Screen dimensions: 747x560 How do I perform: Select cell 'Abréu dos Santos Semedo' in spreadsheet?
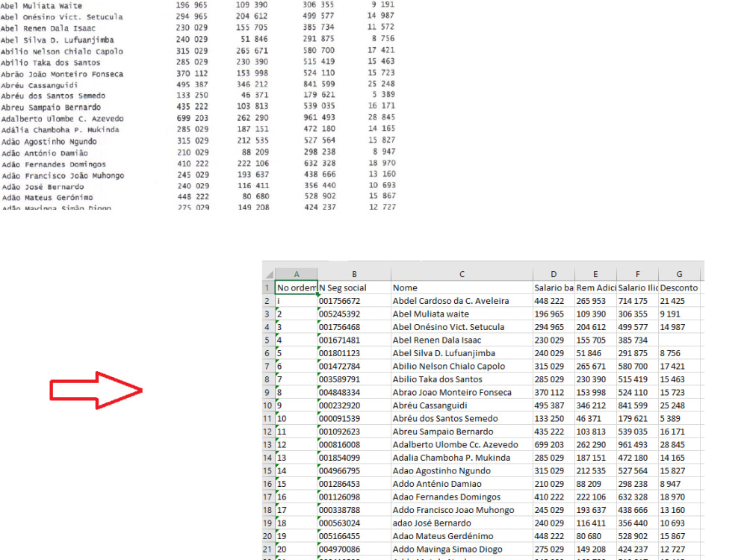pyautogui.click(x=462, y=419)
